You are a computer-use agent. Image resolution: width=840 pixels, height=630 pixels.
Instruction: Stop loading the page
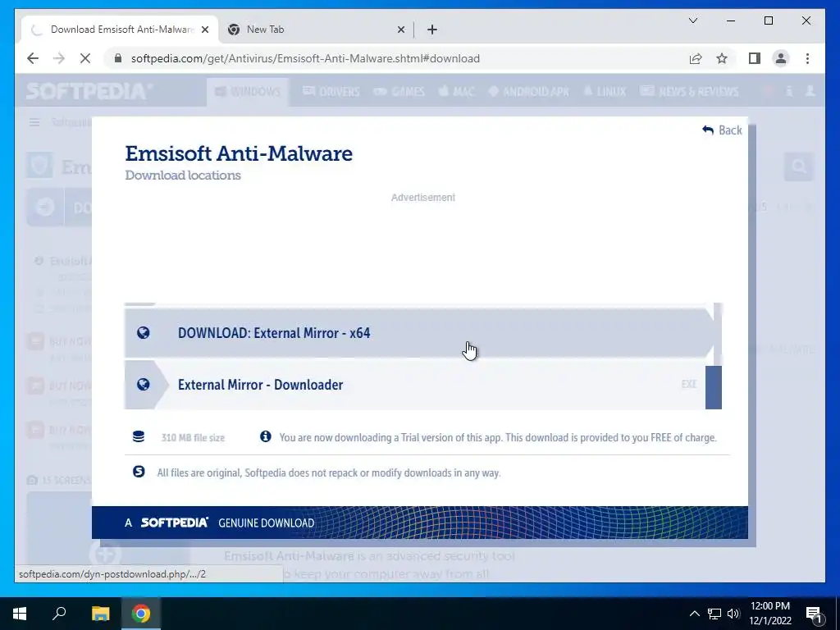(85, 58)
